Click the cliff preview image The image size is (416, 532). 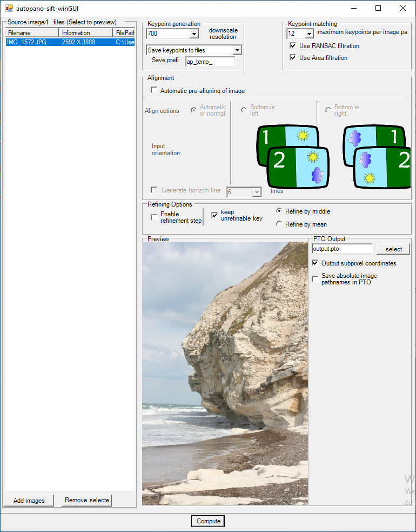(x=225, y=373)
